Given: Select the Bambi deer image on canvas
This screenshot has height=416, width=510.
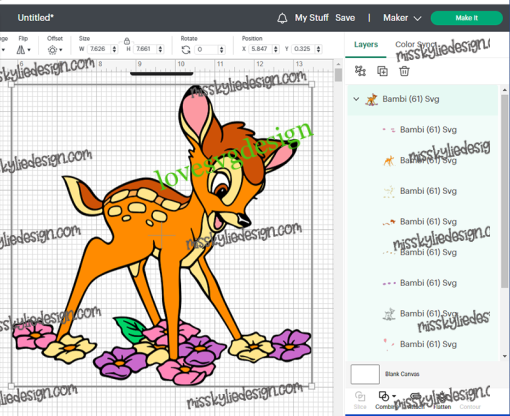Looking at the screenshot, I should click(x=162, y=235).
